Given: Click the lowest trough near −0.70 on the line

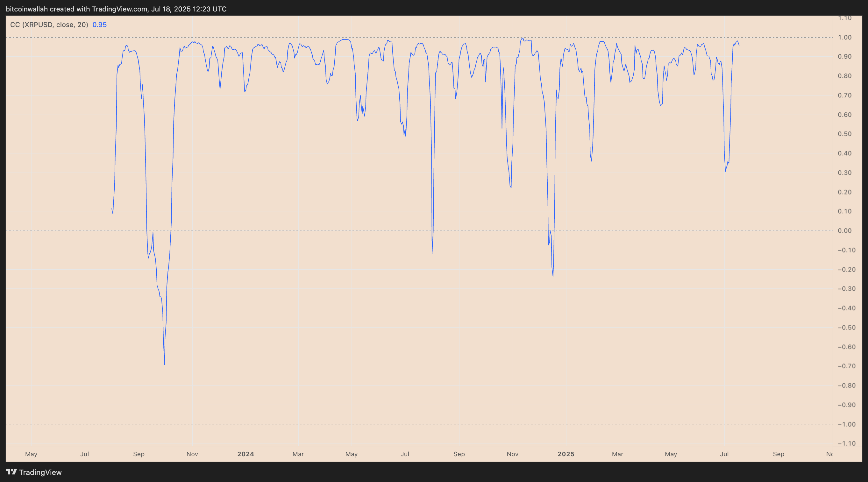Looking at the screenshot, I should (164, 364).
